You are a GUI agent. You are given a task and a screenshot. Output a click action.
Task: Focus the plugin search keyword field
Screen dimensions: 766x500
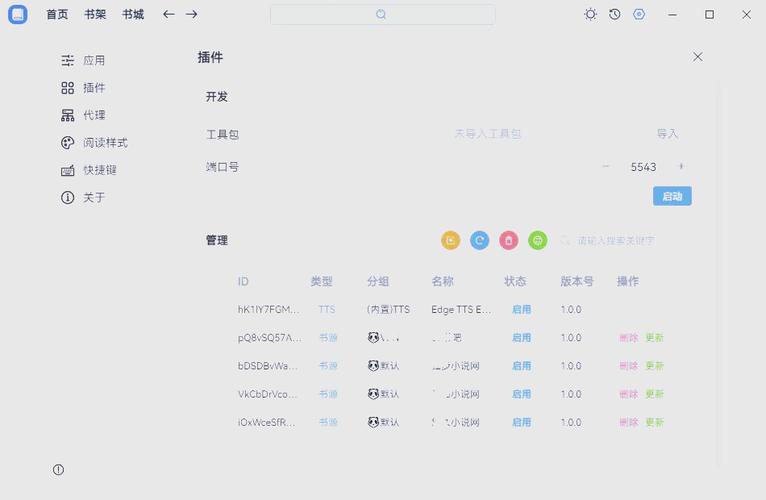tap(616, 240)
